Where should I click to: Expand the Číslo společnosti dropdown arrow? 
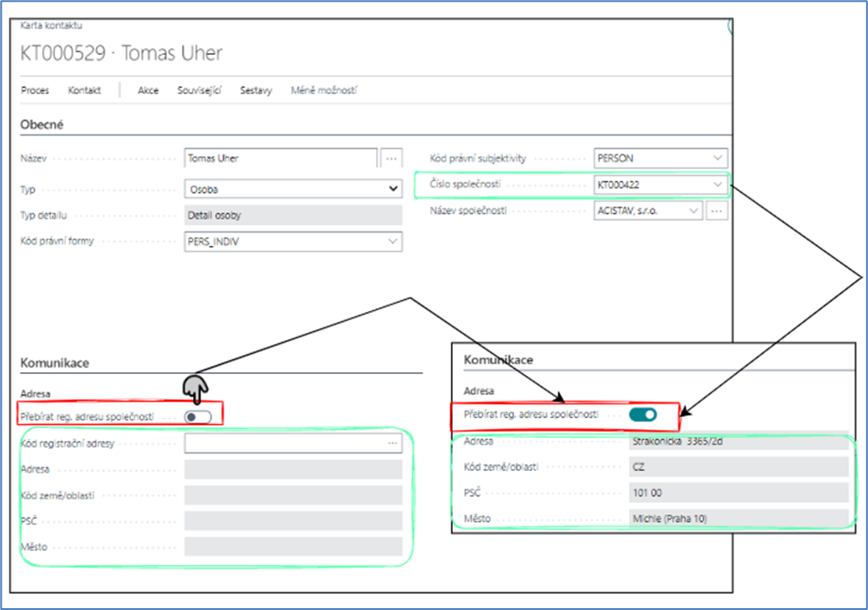pos(718,185)
